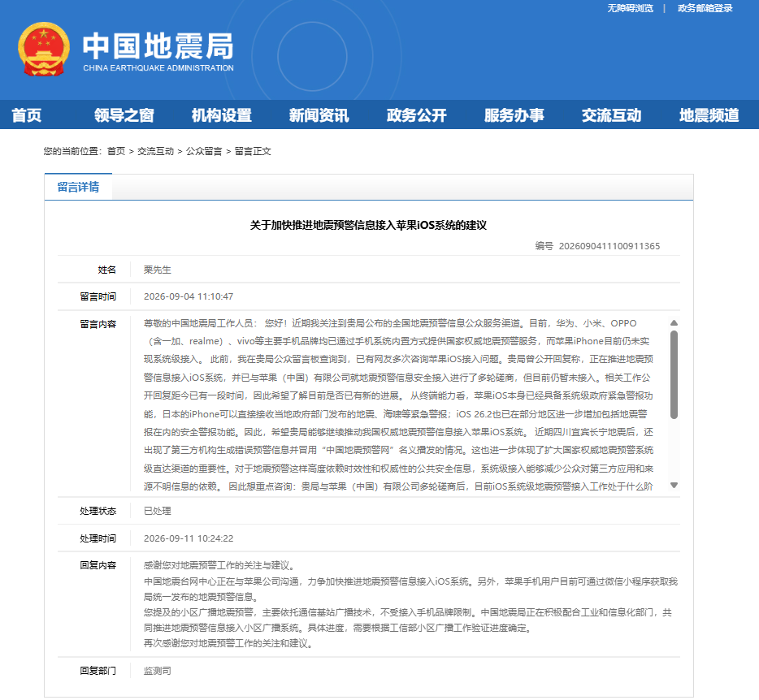Click 首页 in the breadcrumb trail

point(116,151)
